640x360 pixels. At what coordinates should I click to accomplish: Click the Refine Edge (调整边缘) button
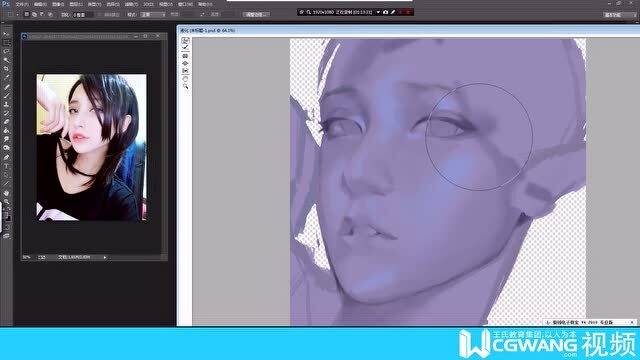pyautogui.click(x=256, y=14)
